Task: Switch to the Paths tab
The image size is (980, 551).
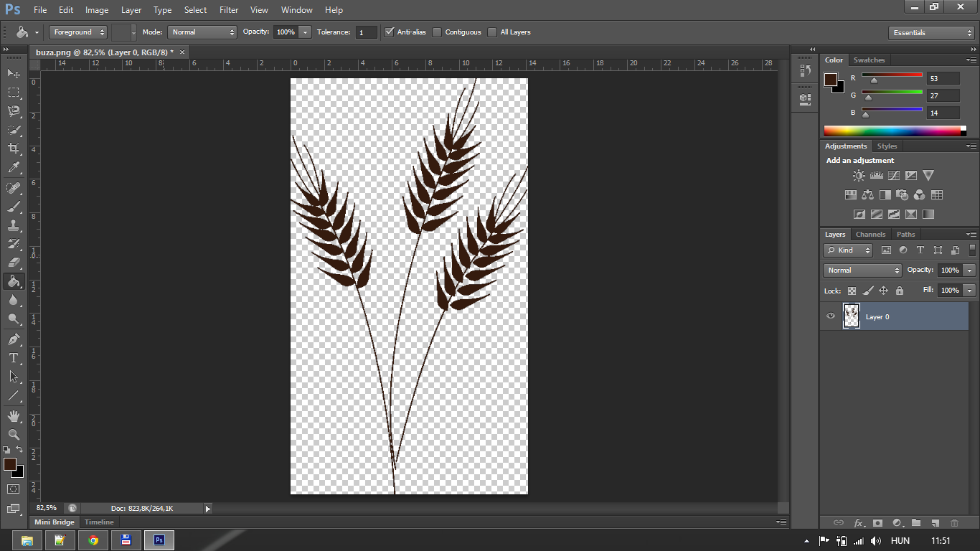Action: coord(906,235)
